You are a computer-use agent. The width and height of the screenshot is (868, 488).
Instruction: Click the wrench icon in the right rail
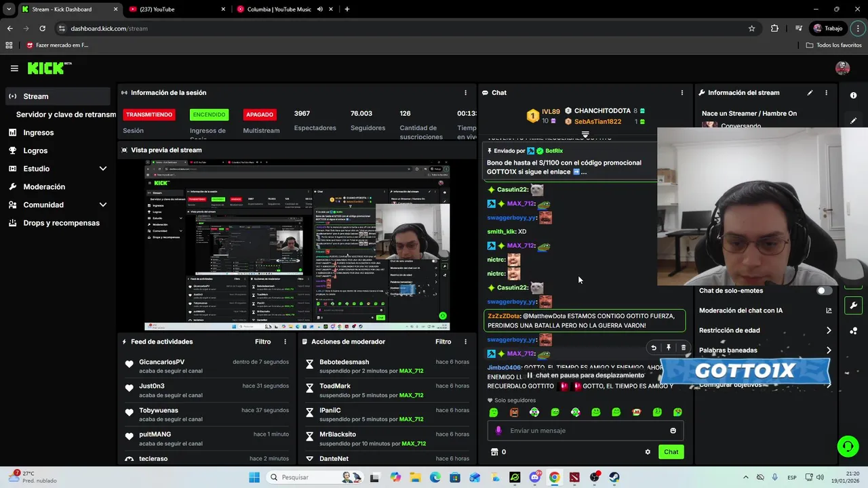853,306
